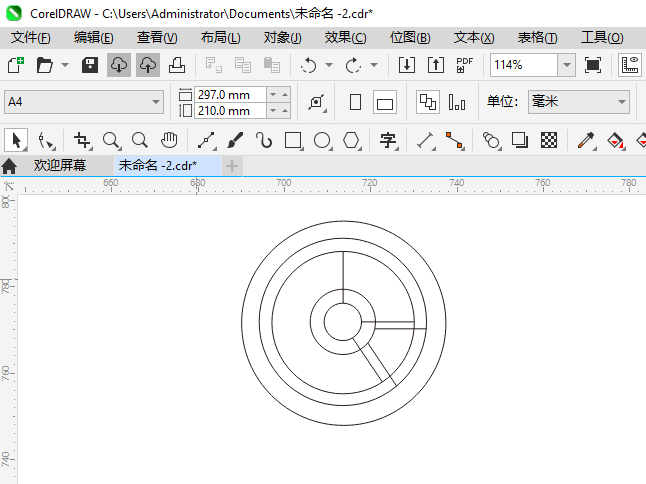Click the Cut icon
The width and height of the screenshot is (646, 484).
pyautogui.click(x=214, y=65)
